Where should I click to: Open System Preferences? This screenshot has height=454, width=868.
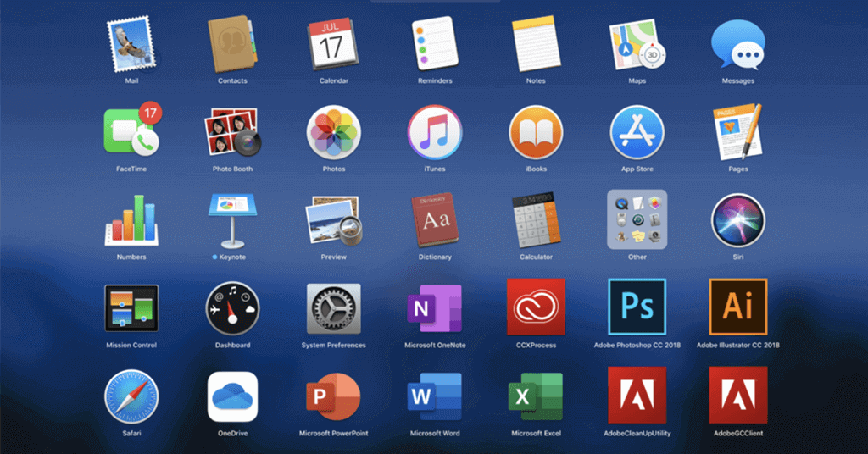coord(334,308)
